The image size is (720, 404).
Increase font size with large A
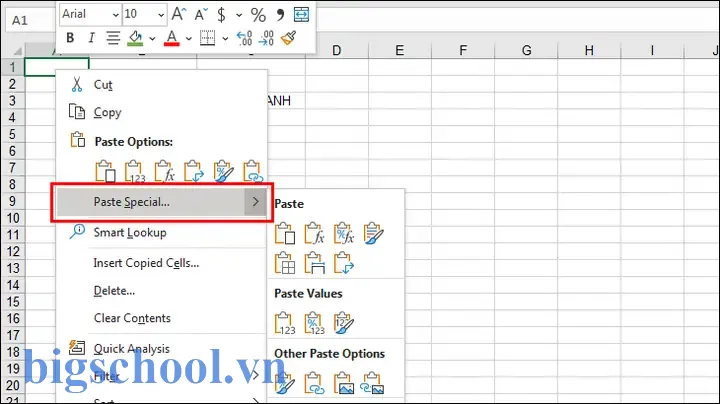pos(179,14)
